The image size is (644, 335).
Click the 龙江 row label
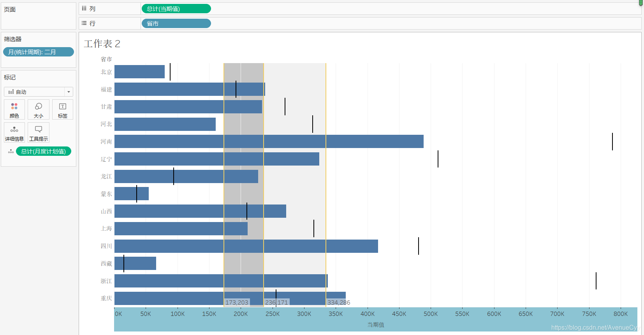[x=106, y=176]
